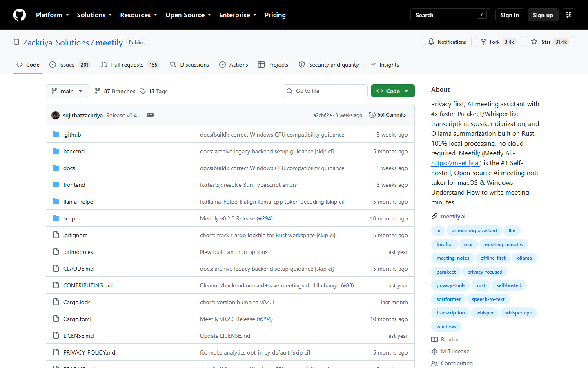Click the GitHub logo icon
The image size is (588, 368).
20,15
